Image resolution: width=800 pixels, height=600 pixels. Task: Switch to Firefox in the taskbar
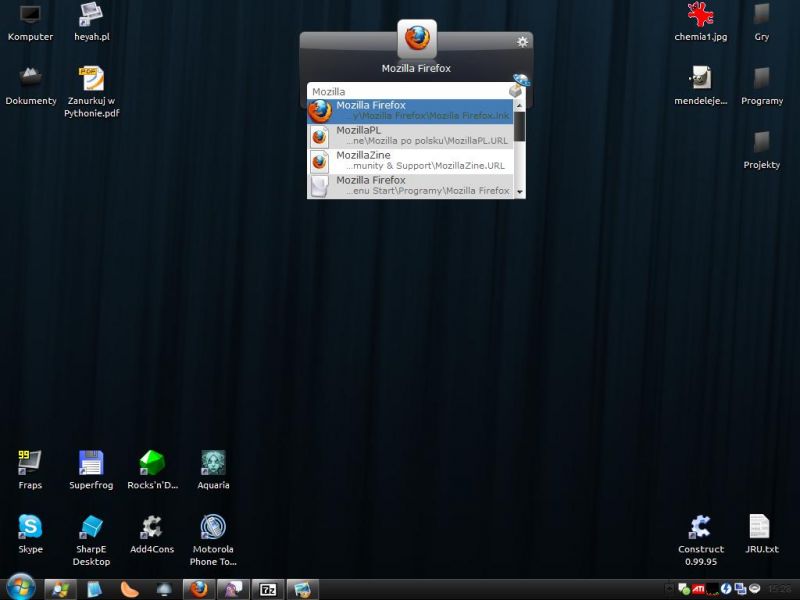pyautogui.click(x=198, y=590)
